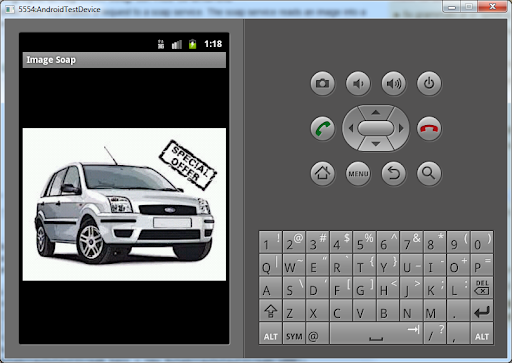The image size is (512, 363).
Task: Click the D-pad center select button
Action: (376, 128)
